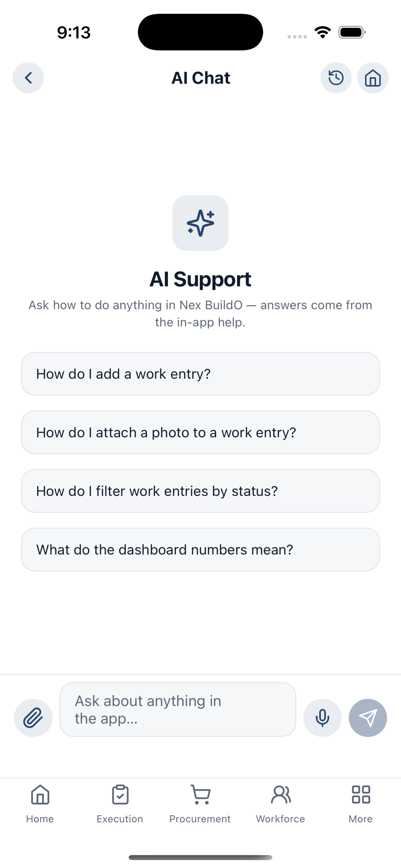Image resolution: width=401 pixels, height=868 pixels.
Task: Open the Procurement tab
Action: point(200,804)
